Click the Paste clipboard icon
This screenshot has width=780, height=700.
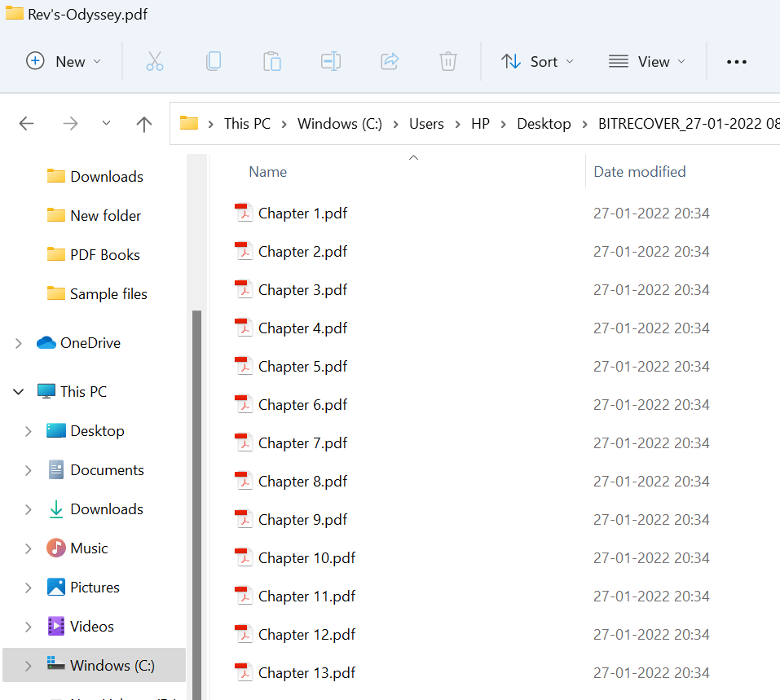272,61
